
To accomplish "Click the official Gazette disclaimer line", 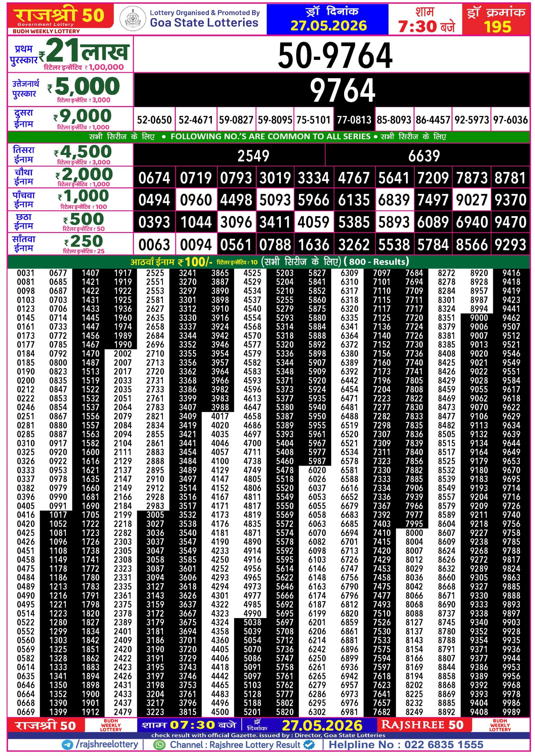I will [x=268, y=735].
